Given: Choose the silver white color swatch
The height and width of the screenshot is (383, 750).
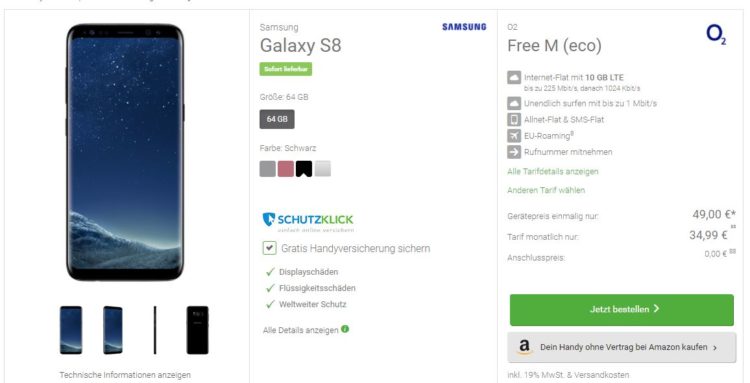Looking at the screenshot, I should (322, 169).
